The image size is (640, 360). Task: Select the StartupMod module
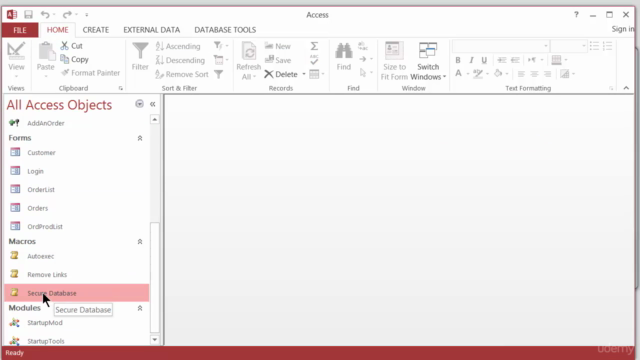pos(77,322)
